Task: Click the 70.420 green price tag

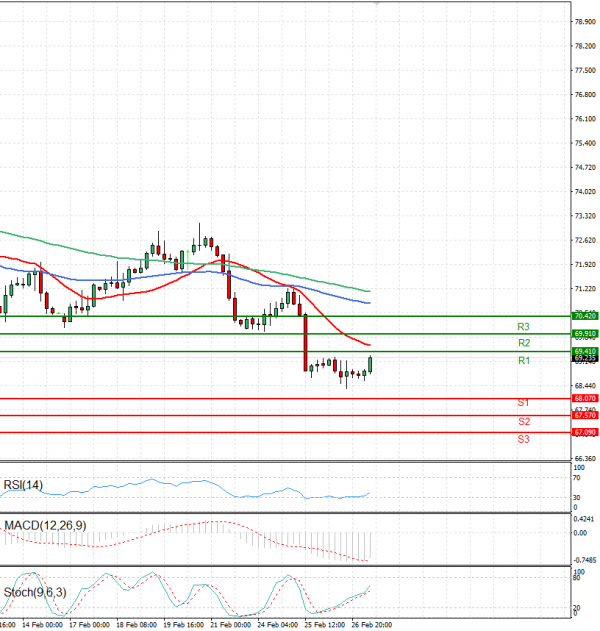Action: tap(585, 316)
